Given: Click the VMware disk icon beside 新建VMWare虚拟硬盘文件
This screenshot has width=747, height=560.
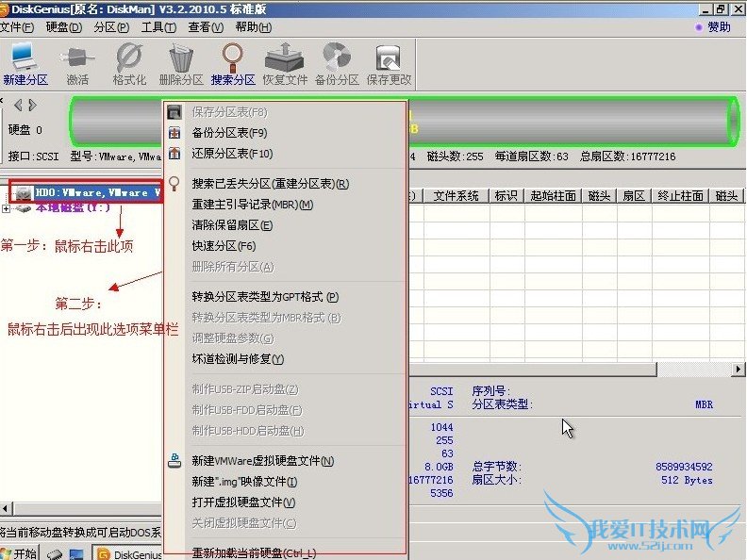Looking at the screenshot, I should click(174, 460).
